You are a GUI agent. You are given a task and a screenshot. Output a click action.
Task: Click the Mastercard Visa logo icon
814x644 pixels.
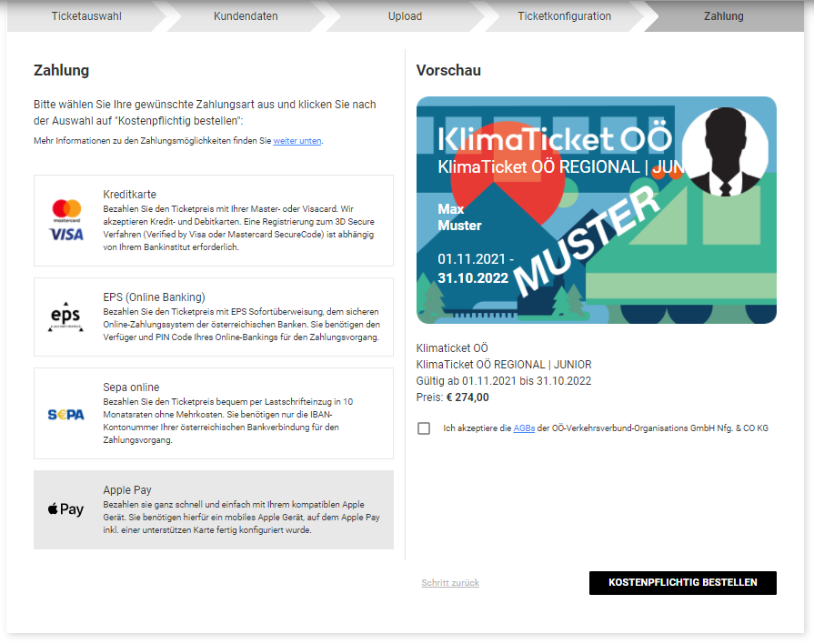(x=66, y=221)
